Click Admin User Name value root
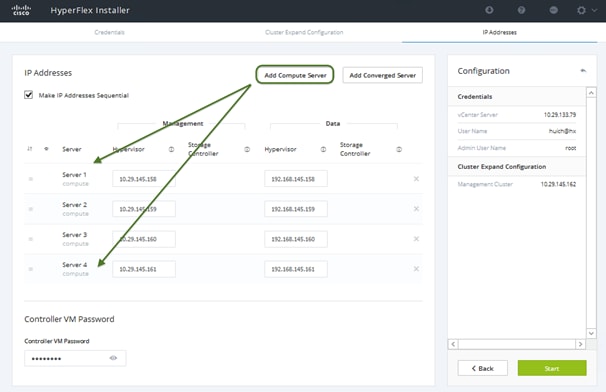 point(570,148)
